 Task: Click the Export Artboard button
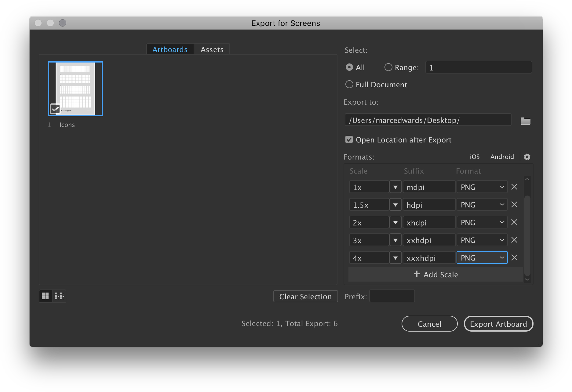click(x=498, y=324)
